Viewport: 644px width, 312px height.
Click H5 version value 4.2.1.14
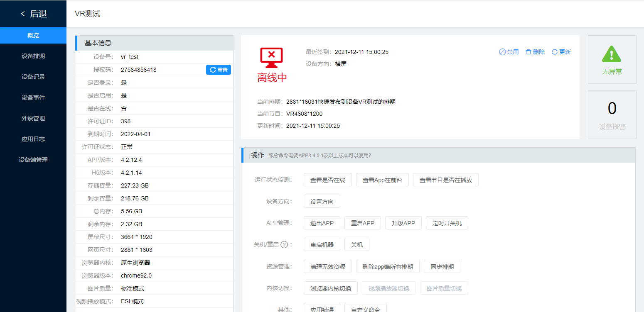pyautogui.click(x=131, y=173)
